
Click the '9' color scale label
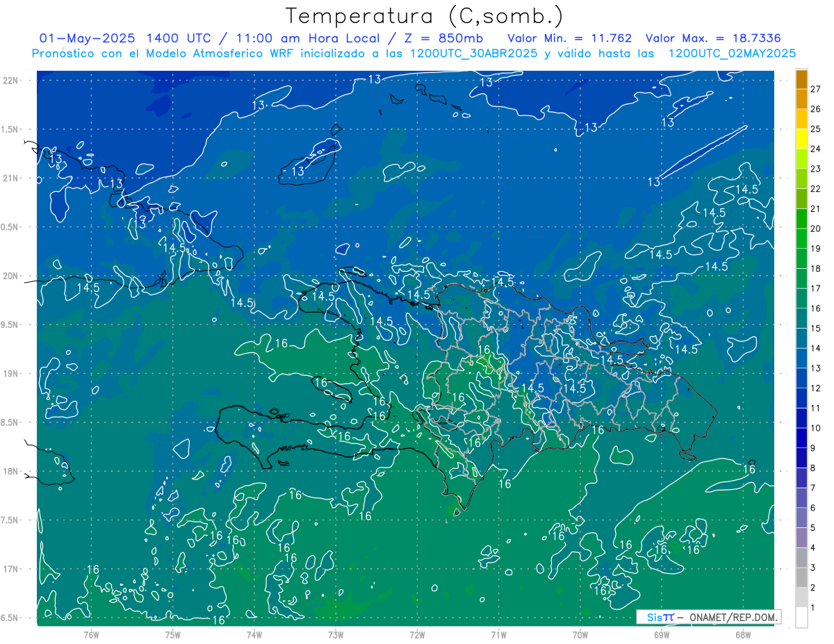tap(813, 448)
